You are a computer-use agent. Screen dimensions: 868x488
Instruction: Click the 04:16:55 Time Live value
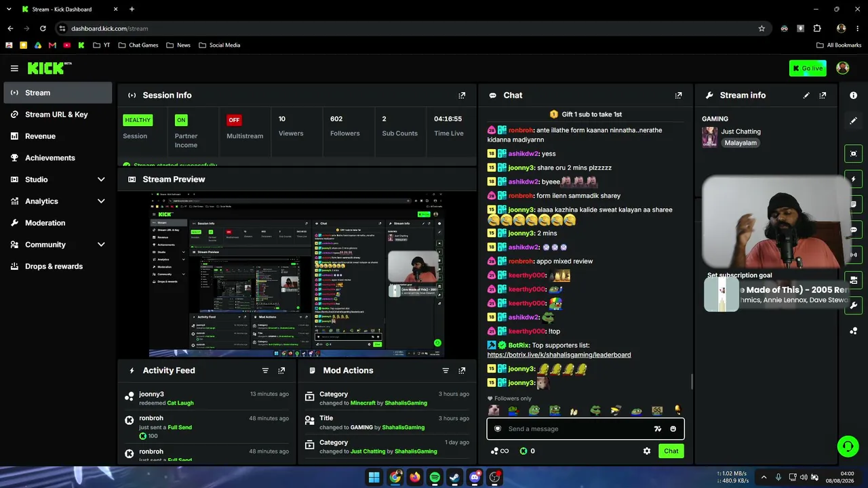point(448,119)
